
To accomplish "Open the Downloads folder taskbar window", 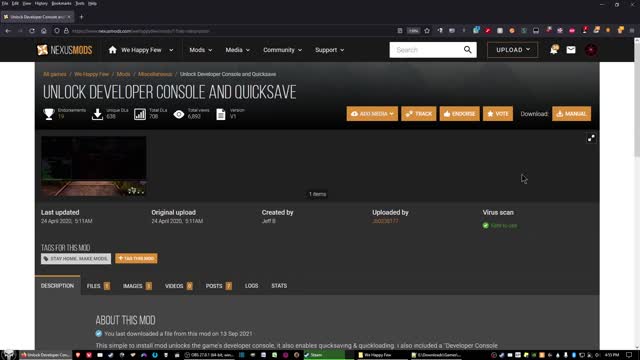I will pyautogui.click(x=436, y=355).
